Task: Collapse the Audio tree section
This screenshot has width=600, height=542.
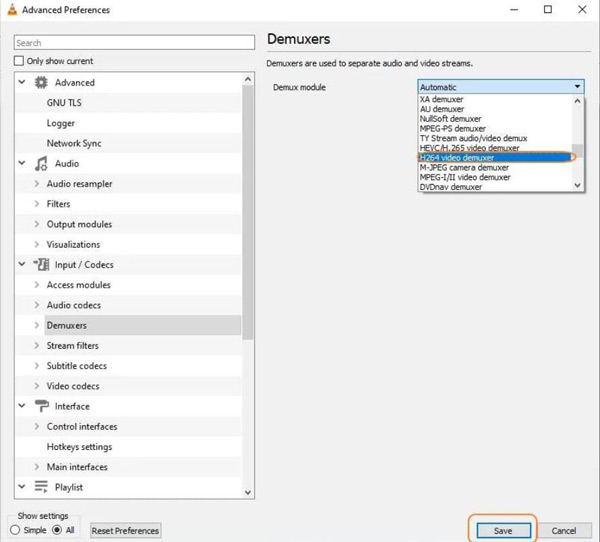Action: pyautogui.click(x=22, y=163)
